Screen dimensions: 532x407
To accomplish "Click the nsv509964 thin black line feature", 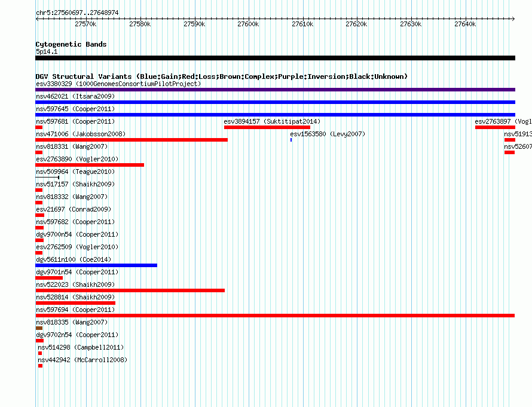I will click(47, 178).
